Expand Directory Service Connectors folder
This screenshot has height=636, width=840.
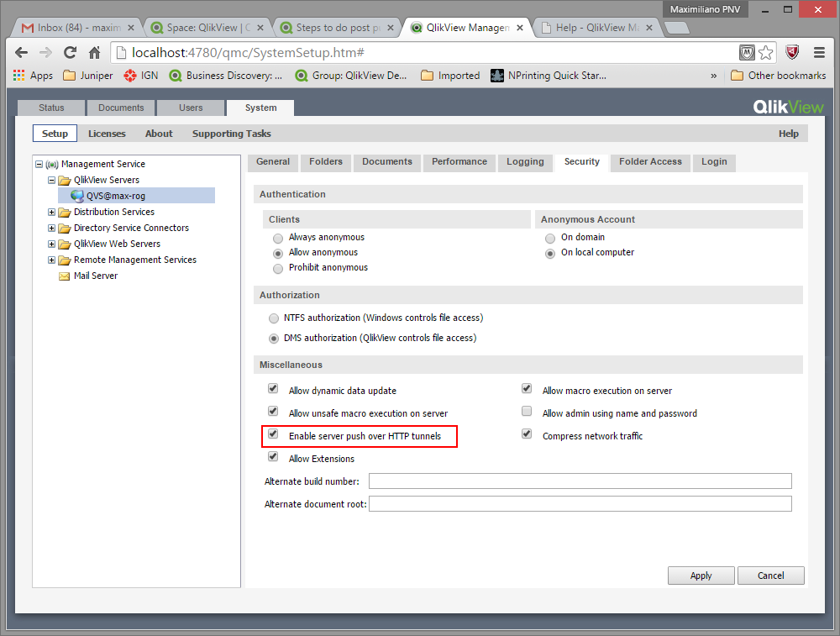point(51,229)
